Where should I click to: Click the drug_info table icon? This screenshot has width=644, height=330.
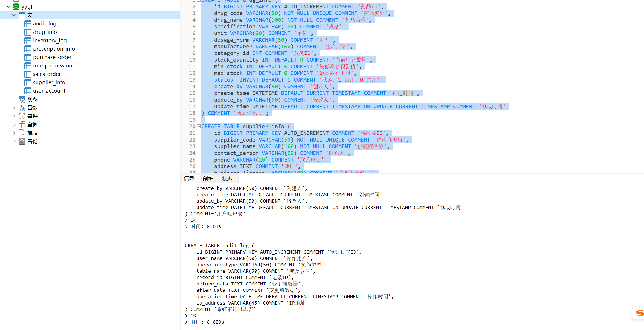28,32
